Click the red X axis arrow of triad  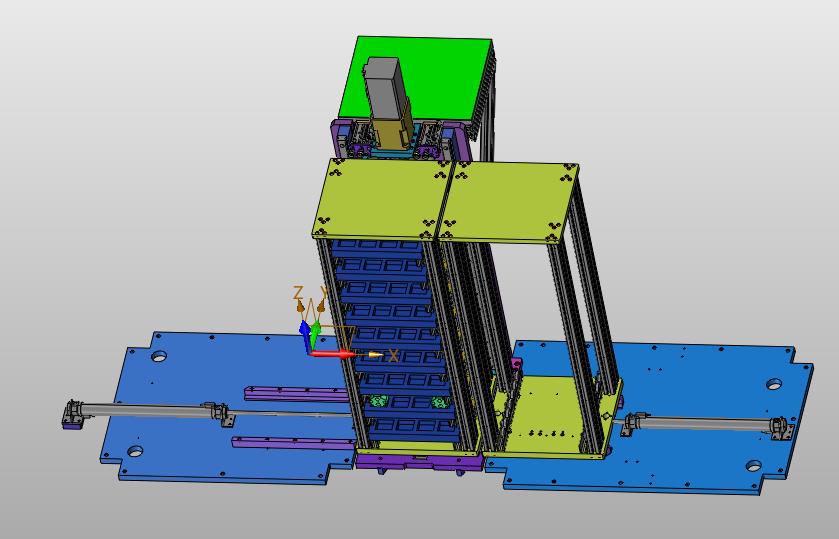click(332, 354)
